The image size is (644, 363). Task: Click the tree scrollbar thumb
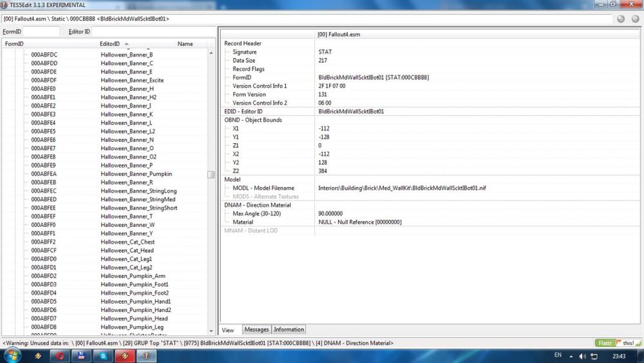click(211, 175)
